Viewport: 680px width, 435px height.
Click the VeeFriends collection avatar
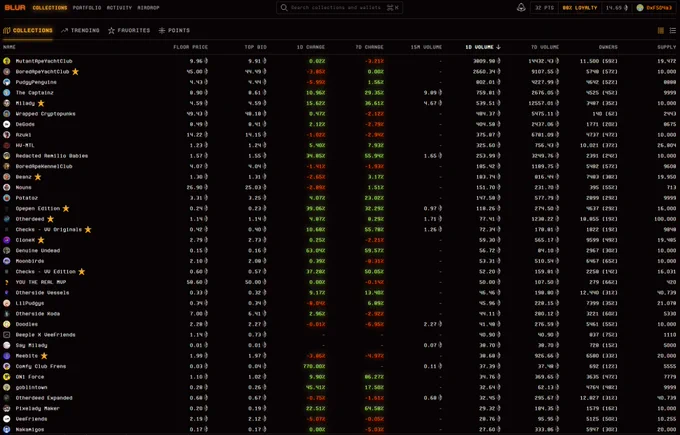point(7,419)
